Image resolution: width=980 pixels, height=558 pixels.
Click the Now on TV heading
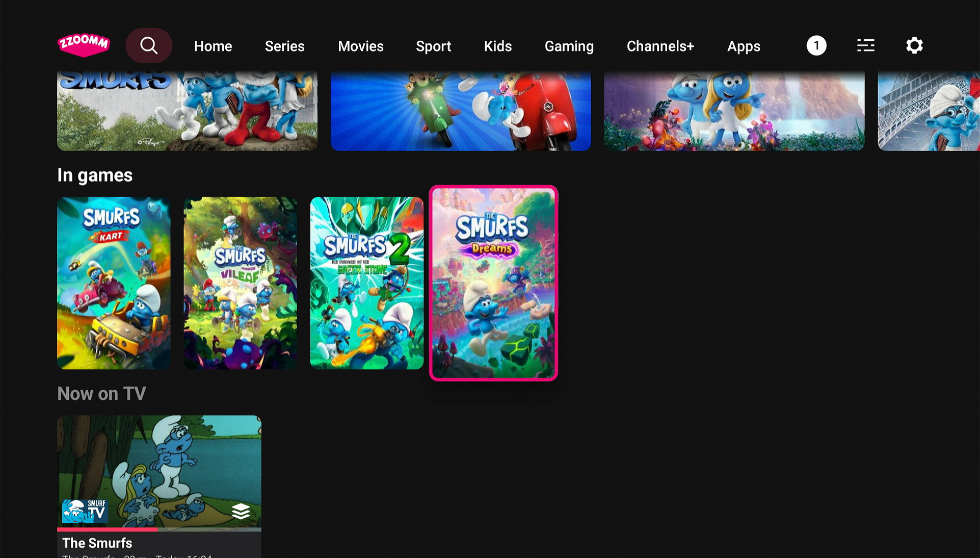[101, 393]
